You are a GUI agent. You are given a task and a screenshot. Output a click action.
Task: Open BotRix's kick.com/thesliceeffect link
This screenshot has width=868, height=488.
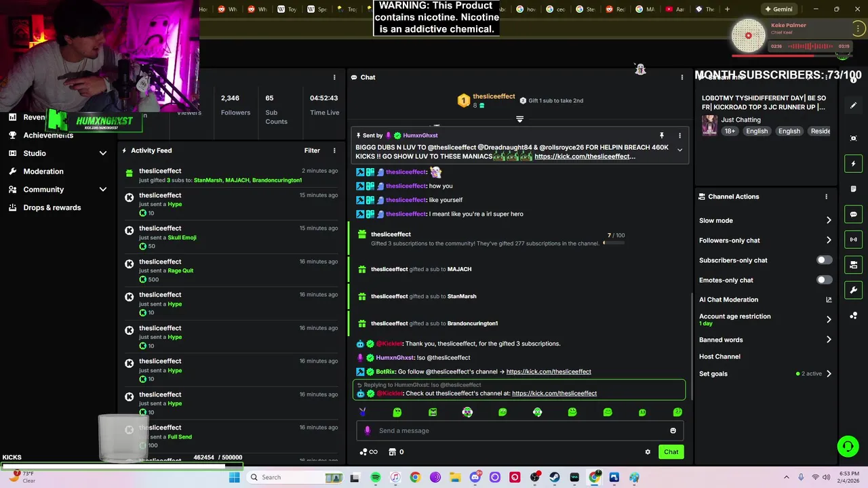pos(549,371)
